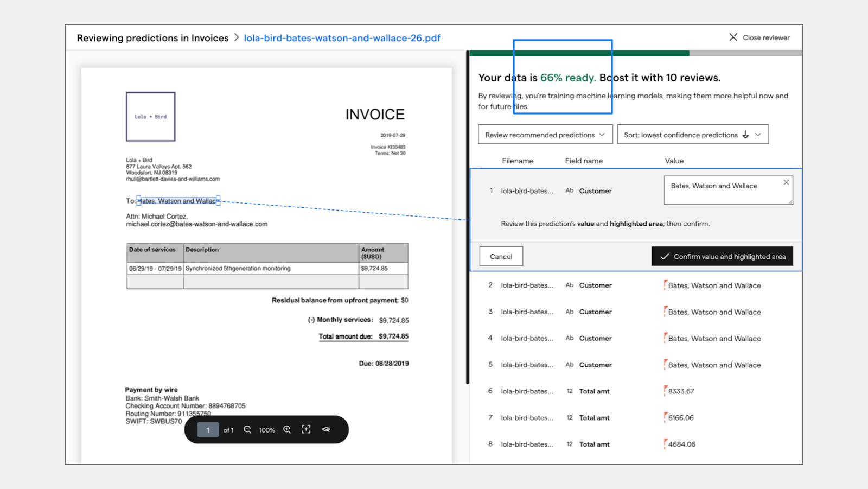The width and height of the screenshot is (868, 489).
Task: Click the Filename column header
Action: point(518,161)
